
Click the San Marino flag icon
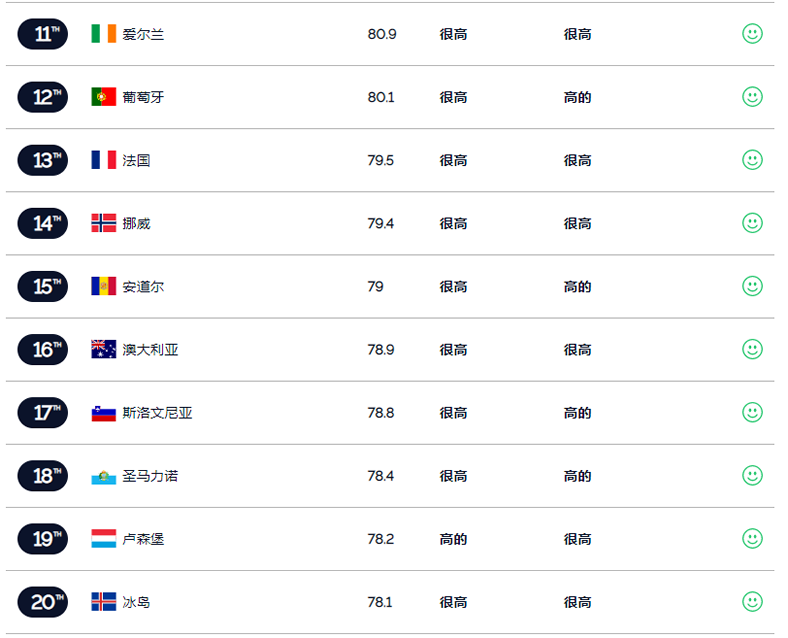104,476
